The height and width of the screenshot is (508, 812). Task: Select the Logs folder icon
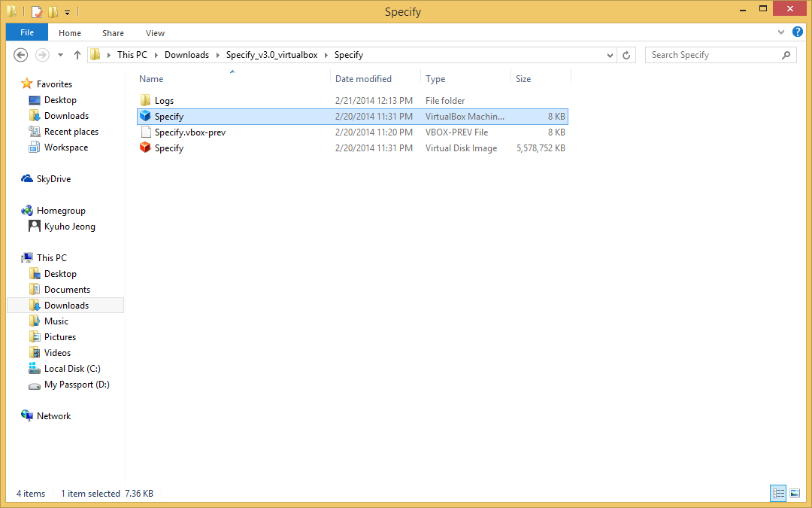coord(146,100)
